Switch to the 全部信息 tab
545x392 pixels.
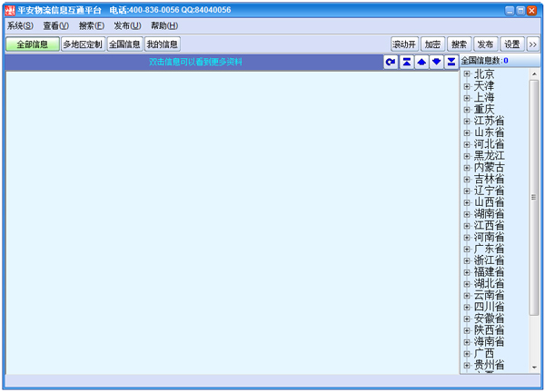click(x=33, y=44)
